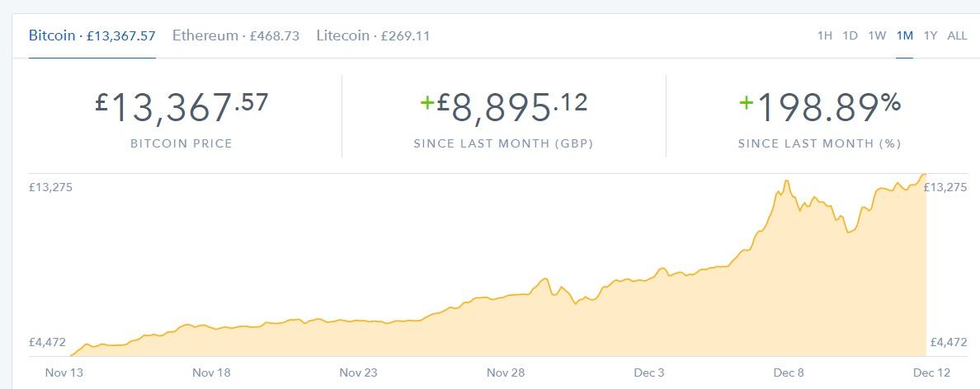
Task: View ALL time price history
Action: [x=957, y=35]
